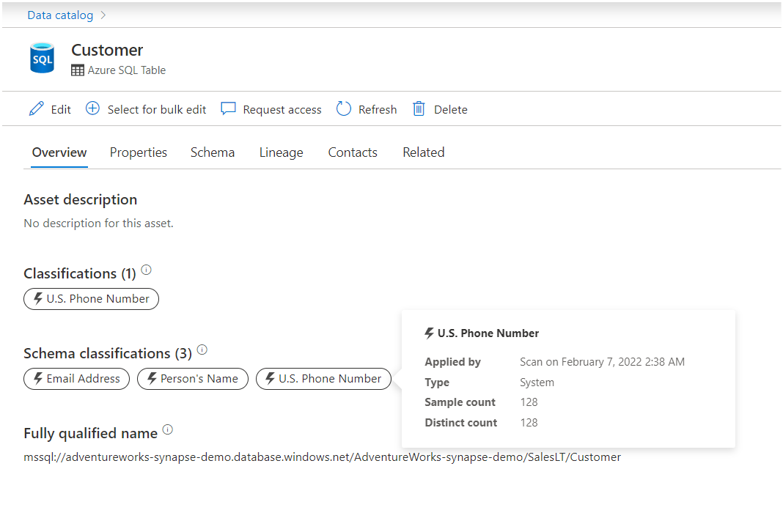The width and height of the screenshot is (783, 532).
Task: Click the lightning bolt icon in the popup header
Action: coord(430,333)
